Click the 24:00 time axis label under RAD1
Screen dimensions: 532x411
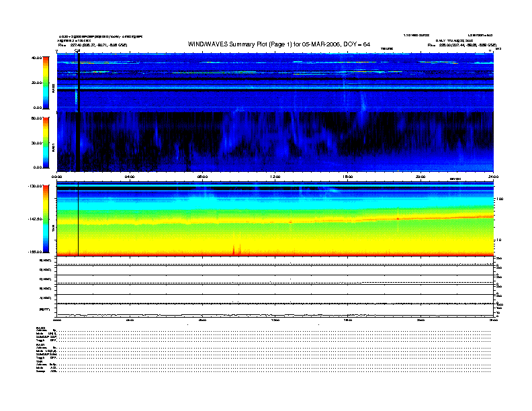tap(492, 177)
